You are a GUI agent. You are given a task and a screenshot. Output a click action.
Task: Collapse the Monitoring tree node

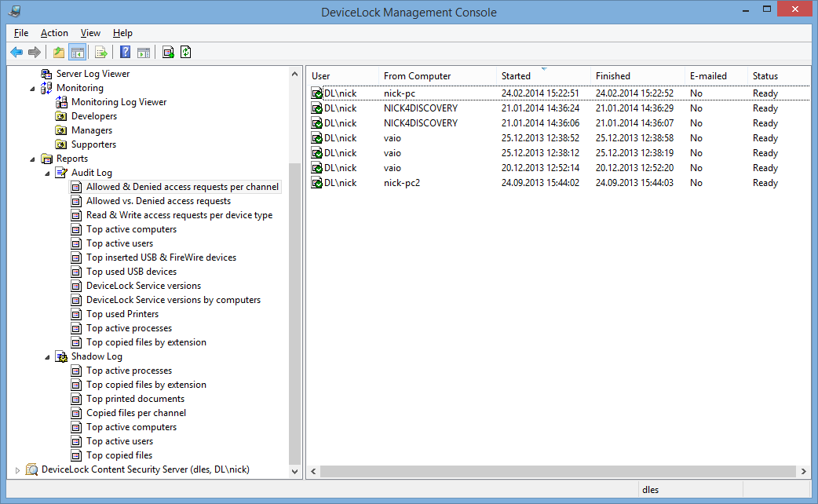point(32,89)
